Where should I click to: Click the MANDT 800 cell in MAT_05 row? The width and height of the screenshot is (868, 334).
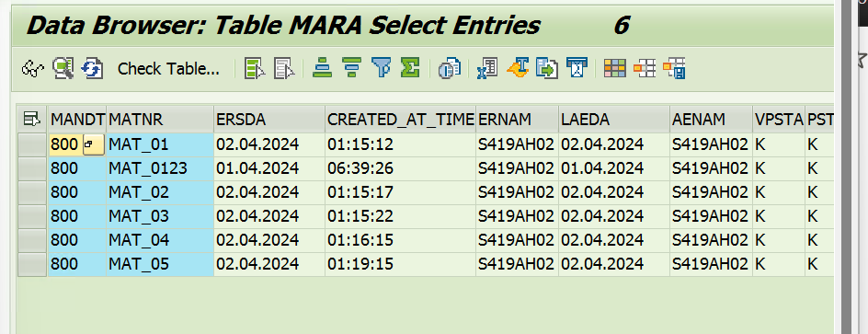pos(77,264)
